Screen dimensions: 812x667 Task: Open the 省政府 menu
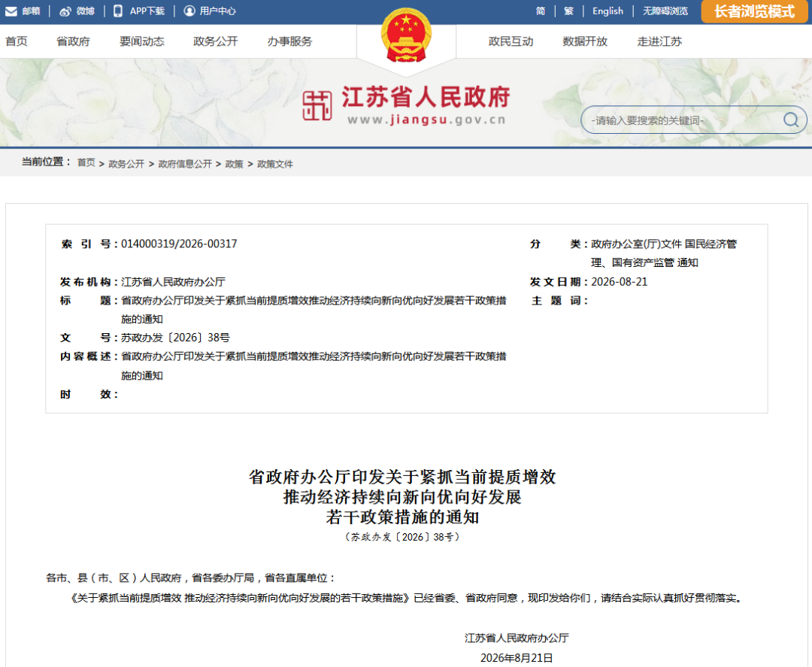click(73, 41)
